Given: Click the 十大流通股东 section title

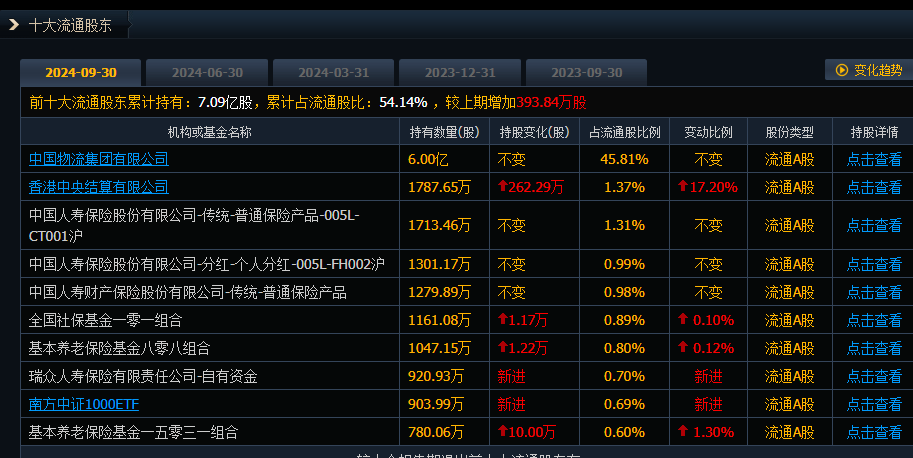Looking at the screenshot, I should point(70,25).
